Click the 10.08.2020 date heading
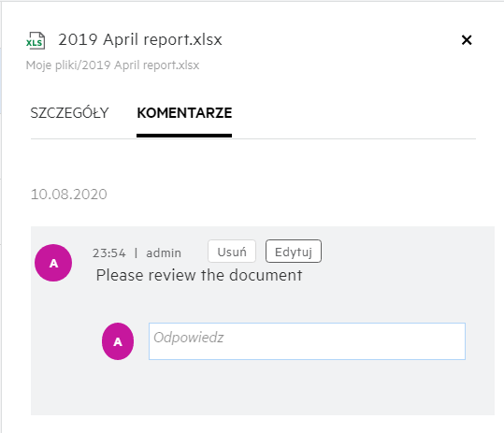Screen dimensions: 504x433 pos(69,195)
